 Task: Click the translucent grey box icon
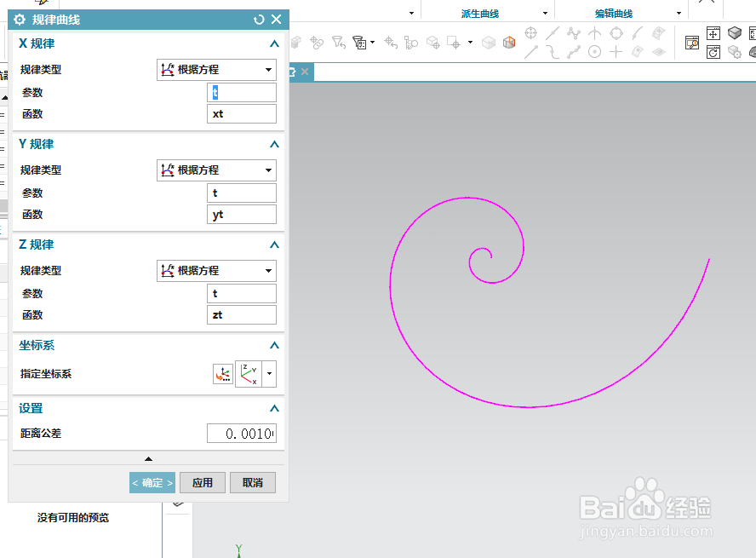(489, 43)
